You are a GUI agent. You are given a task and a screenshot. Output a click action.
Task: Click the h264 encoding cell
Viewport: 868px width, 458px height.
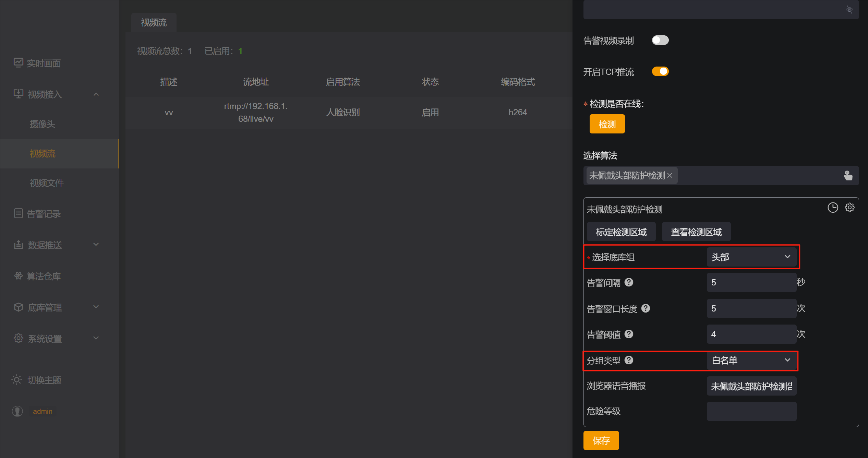(518, 113)
